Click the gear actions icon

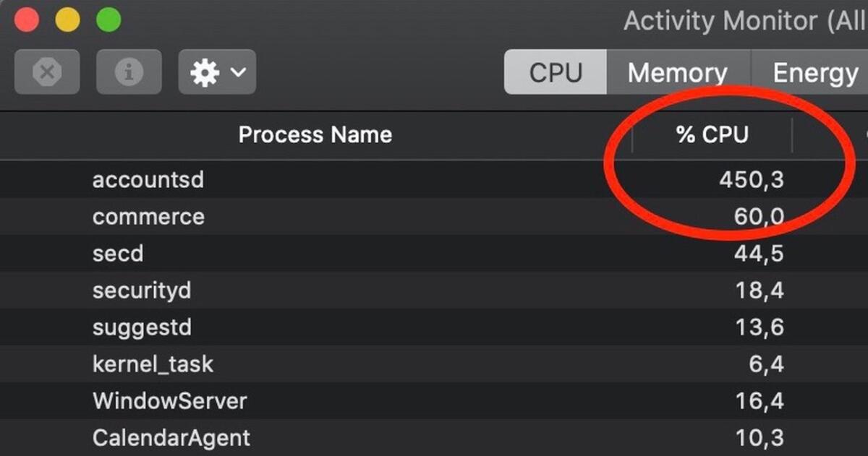coord(206,72)
